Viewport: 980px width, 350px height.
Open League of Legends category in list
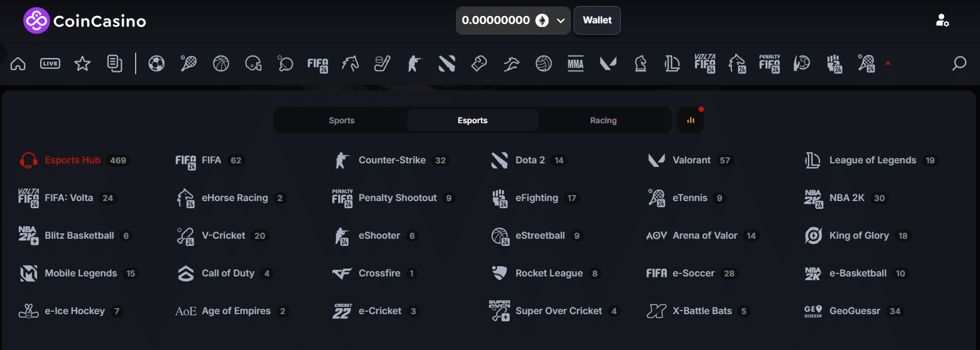point(871,160)
